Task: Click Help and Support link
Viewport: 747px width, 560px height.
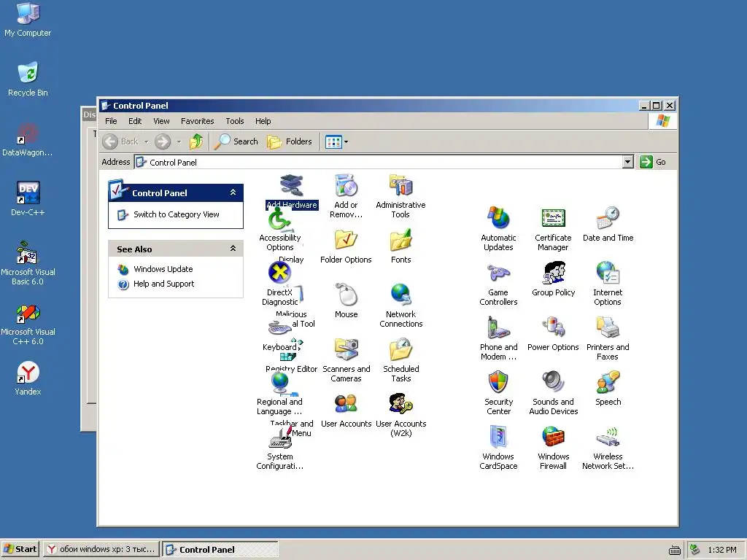Action: pyautogui.click(x=163, y=284)
